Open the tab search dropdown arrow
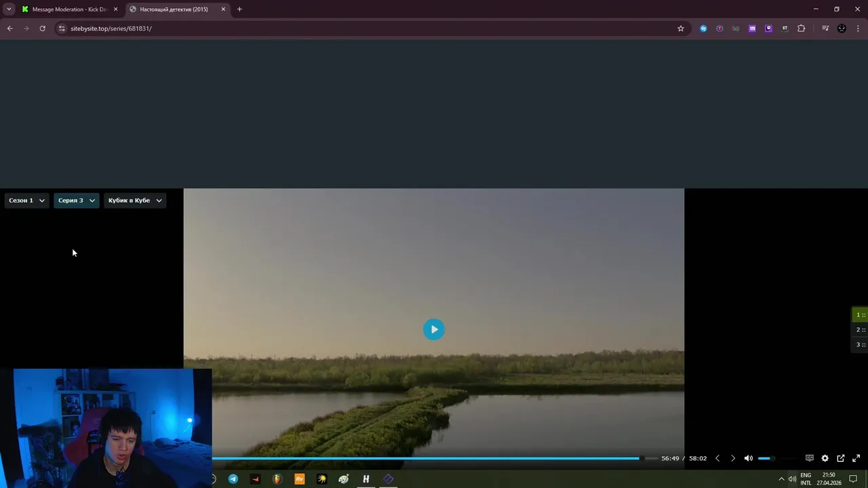 tap(9, 9)
